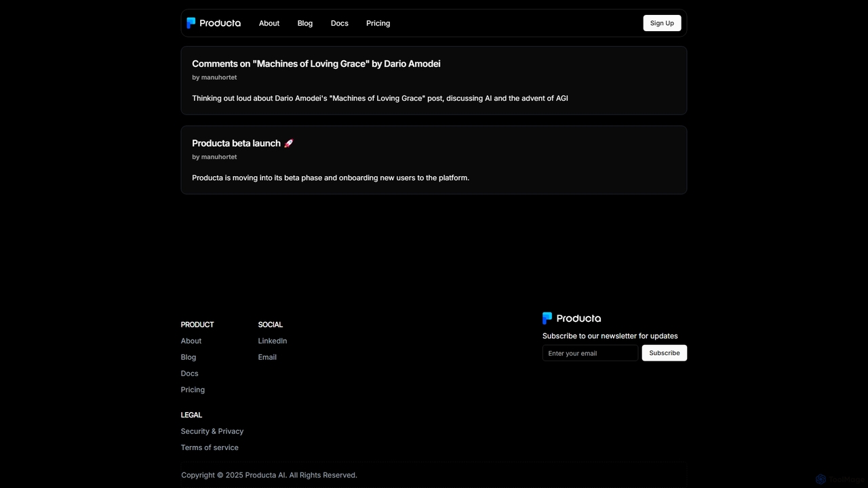Select the beta launch post description text
The height and width of the screenshot is (488, 868).
[x=330, y=178]
